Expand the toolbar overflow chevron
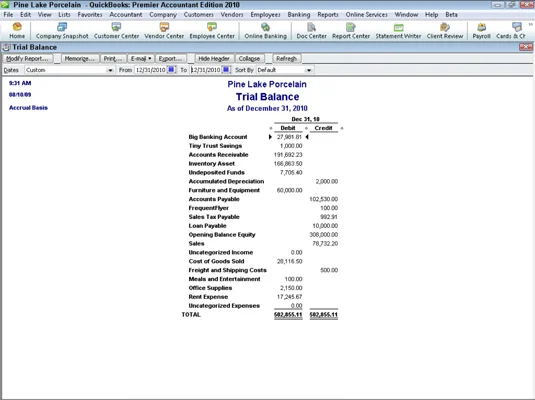 pos(531,25)
